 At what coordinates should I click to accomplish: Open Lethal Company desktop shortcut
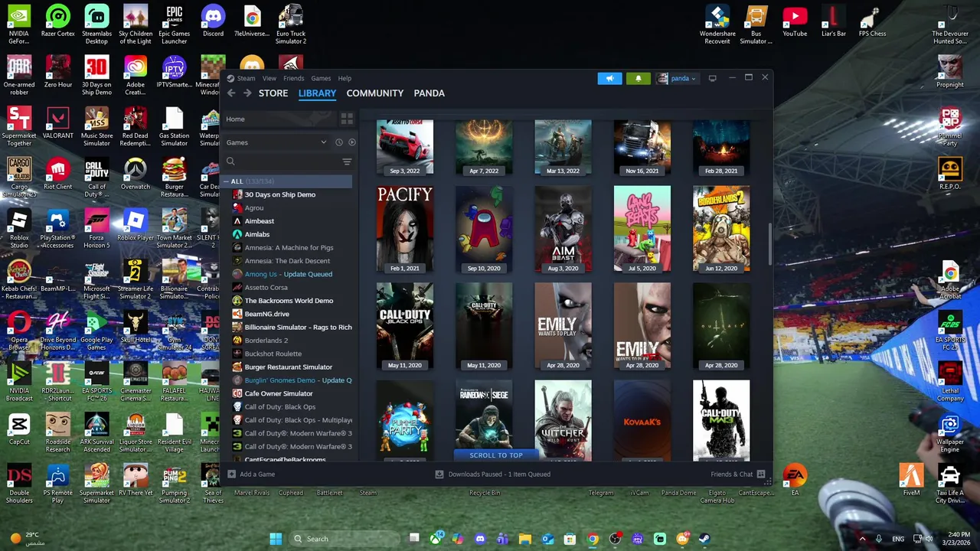949,382
